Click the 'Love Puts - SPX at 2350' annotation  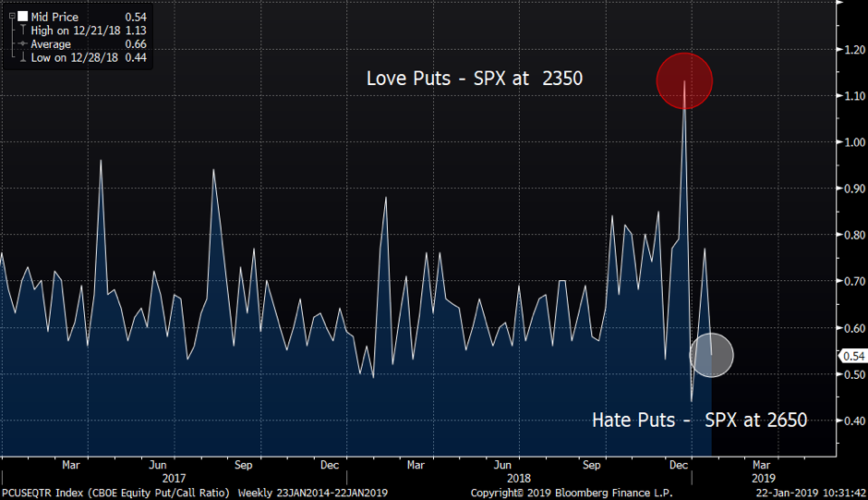475,79
